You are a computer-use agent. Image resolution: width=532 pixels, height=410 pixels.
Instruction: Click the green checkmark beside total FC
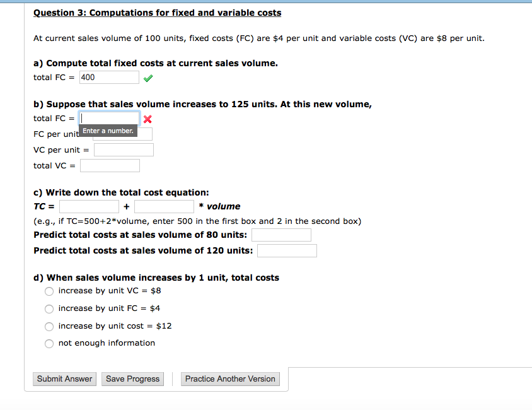[x=147, y=77]
